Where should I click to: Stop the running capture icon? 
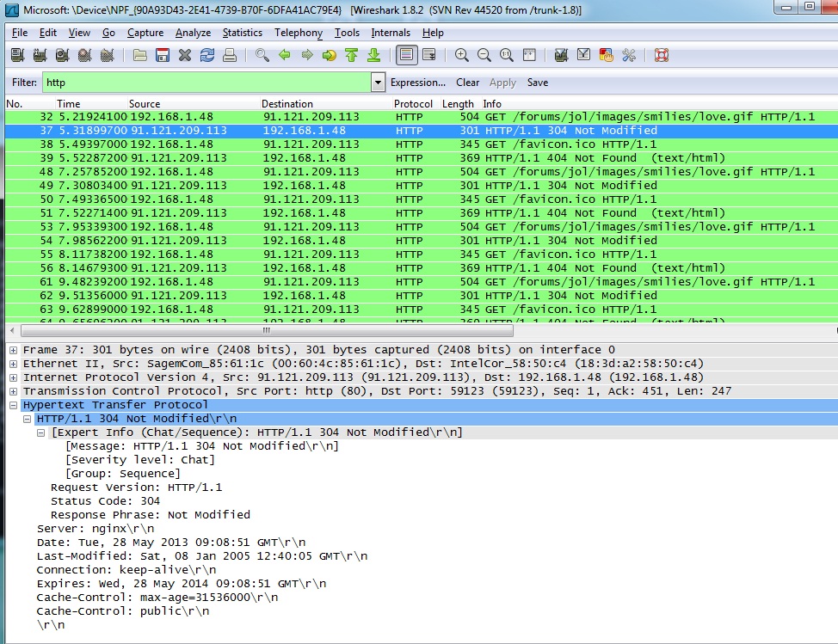coord(85,55)
